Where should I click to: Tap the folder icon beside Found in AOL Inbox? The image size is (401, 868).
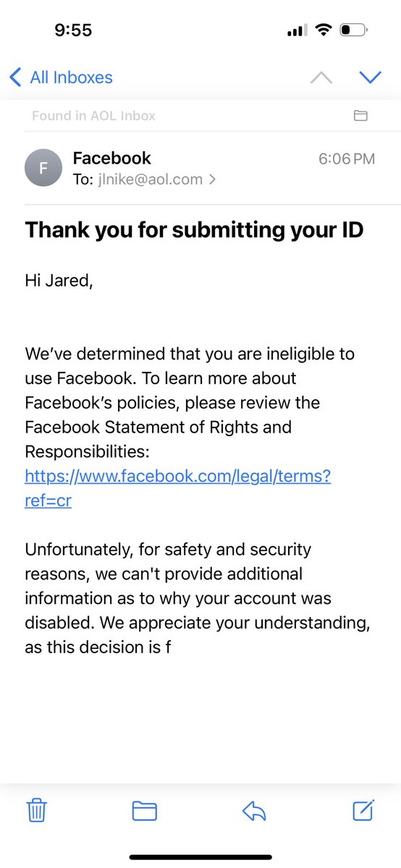click(360, 116)
